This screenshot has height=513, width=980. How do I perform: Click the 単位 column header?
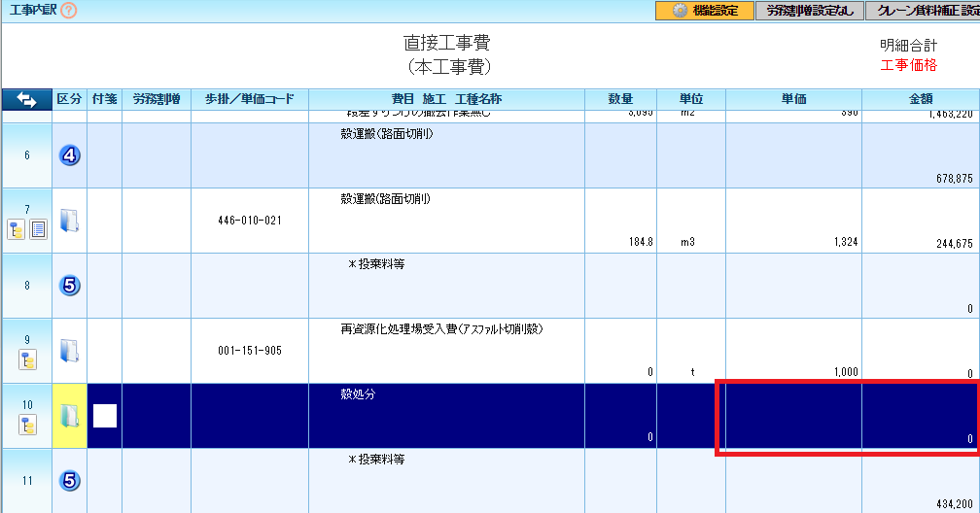pyautogui.click(x=691, y=99)
